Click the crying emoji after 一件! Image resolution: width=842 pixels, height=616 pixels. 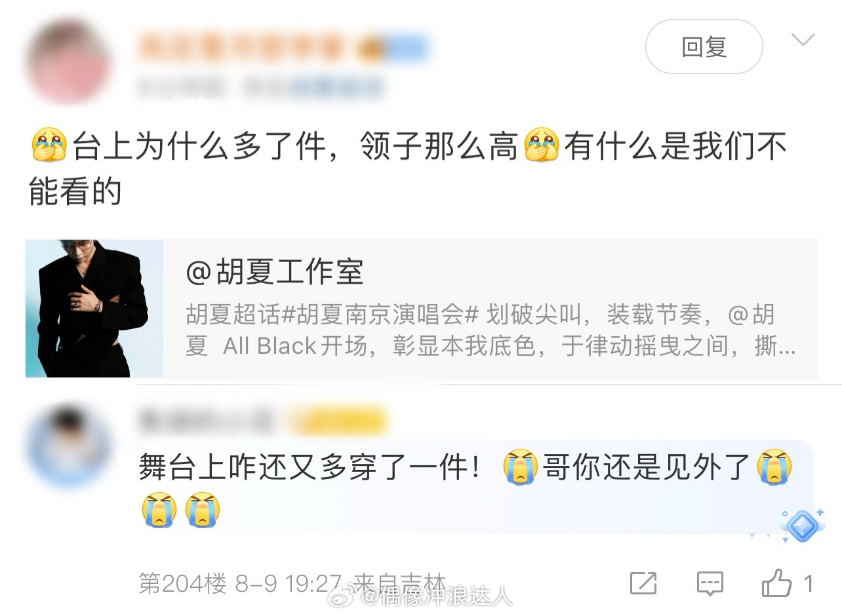point(521,467)
